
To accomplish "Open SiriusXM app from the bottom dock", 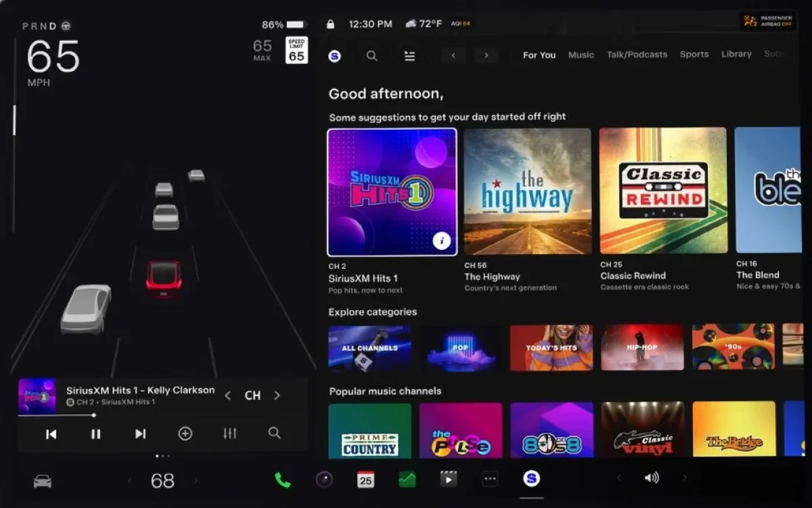I will [532, 479].
